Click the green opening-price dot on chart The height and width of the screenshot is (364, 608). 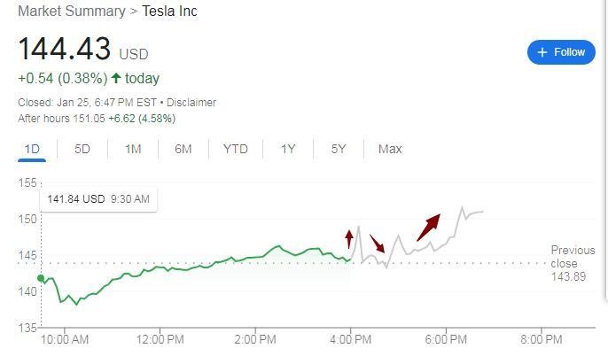pos(41,279)
